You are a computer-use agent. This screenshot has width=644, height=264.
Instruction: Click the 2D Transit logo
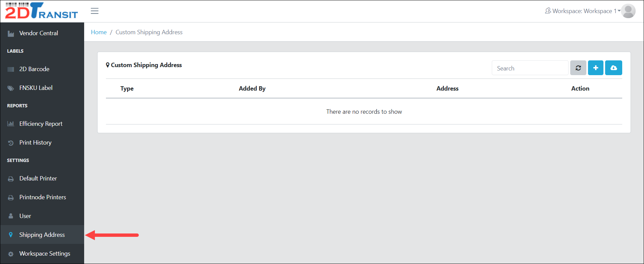click(42, 11)
